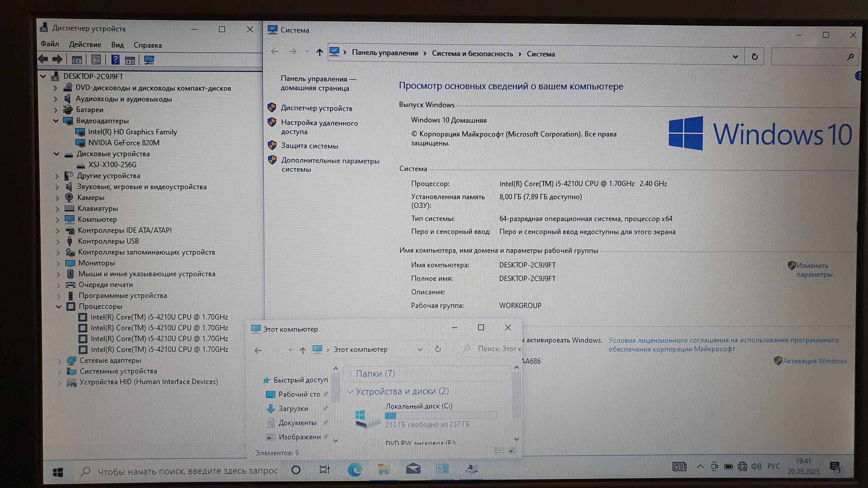
Task: Click the refresh icon in the System address bar
Action: [754, 56]
